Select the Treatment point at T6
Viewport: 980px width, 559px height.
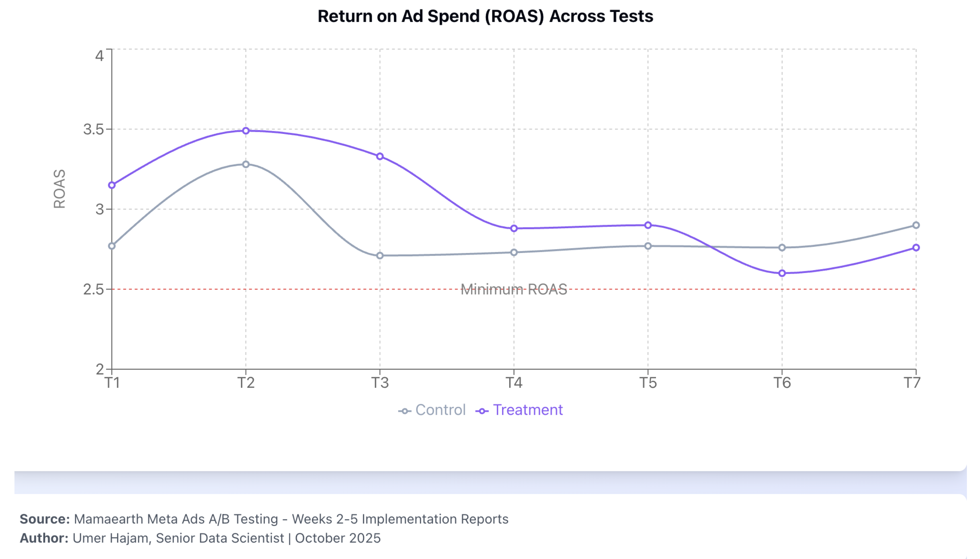[x=782, y=273]
